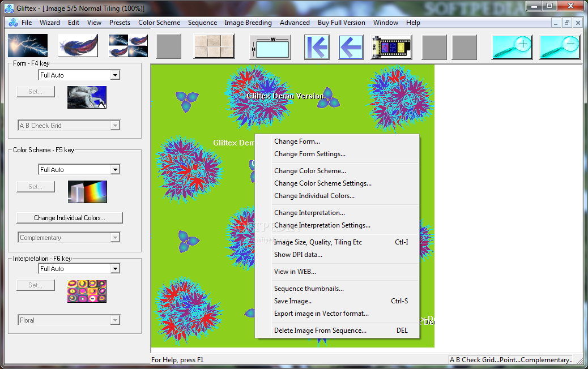This screenshot has height=369, width=588.
Task: Open the Advanced menu
Action: 295,23
